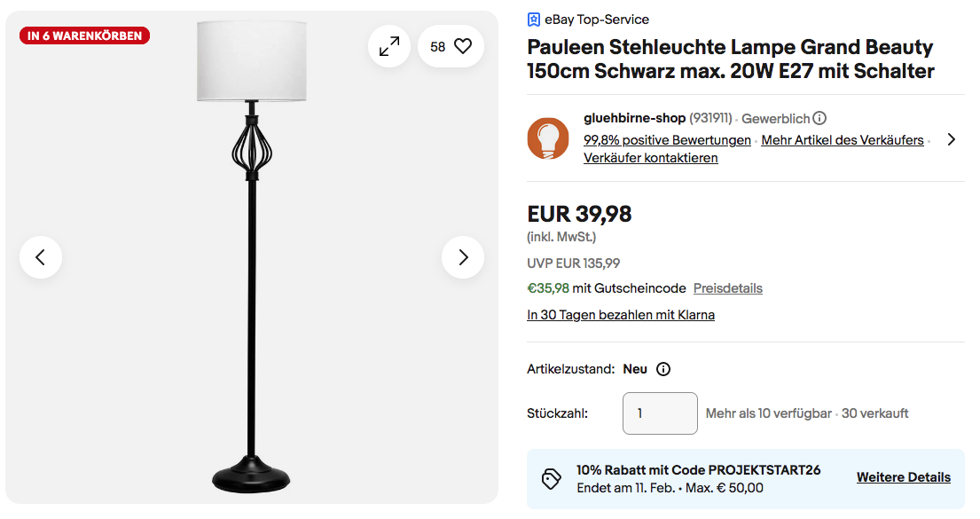Click Verkäufer kontaktieren link
Screen dimensions: 980x519
click(x=650, y=158)
